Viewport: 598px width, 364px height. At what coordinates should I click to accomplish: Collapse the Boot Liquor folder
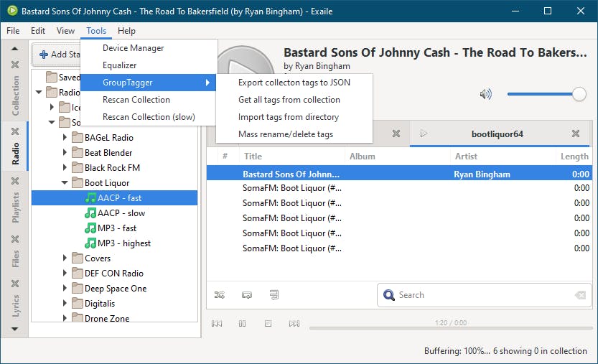coord(66,183)
